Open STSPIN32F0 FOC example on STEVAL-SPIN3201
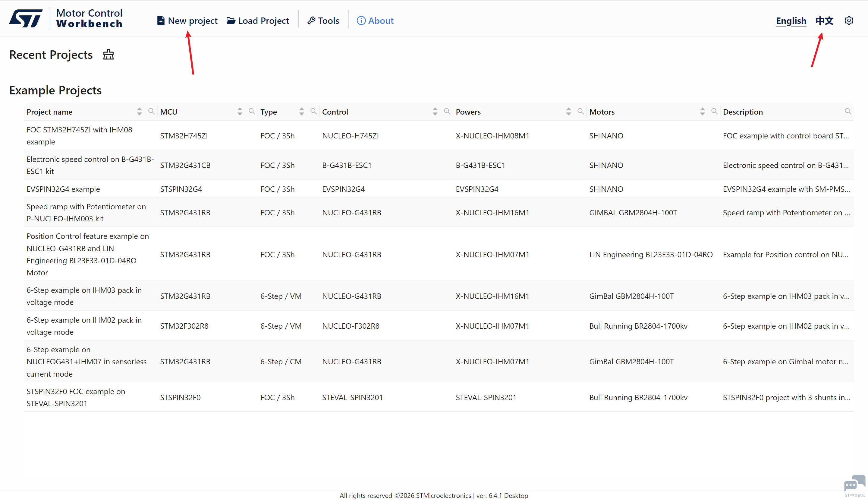This screenshot has width=868, height=500. (x=76, y=397)
